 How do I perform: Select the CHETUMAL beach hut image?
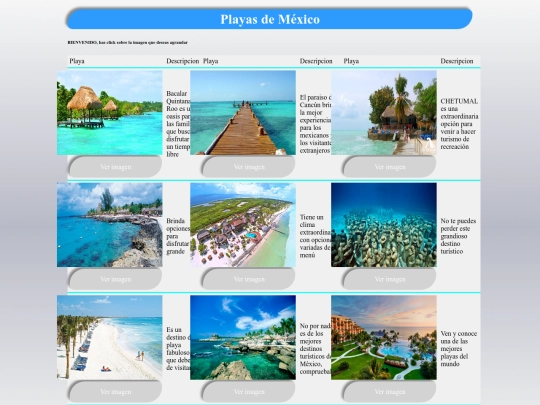[x=384, y=113]
